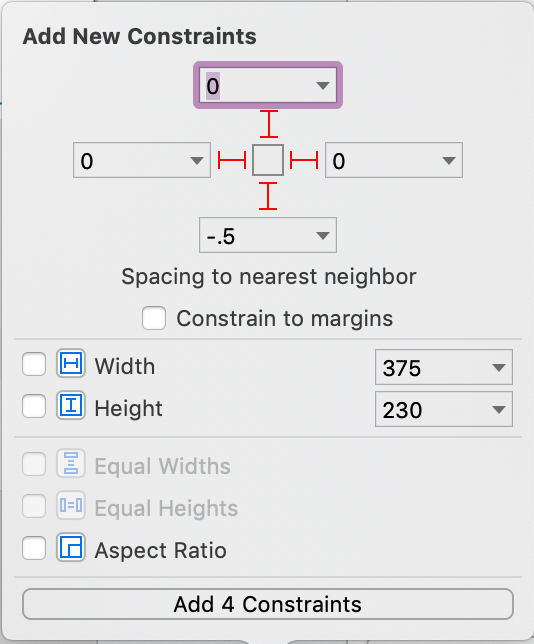
Task: Tick the Aspect Ratio checkbox
Action: coord(34,548)
